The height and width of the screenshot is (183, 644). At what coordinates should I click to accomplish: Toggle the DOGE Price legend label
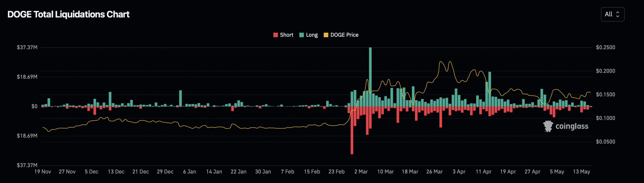[x=344, y=35]
